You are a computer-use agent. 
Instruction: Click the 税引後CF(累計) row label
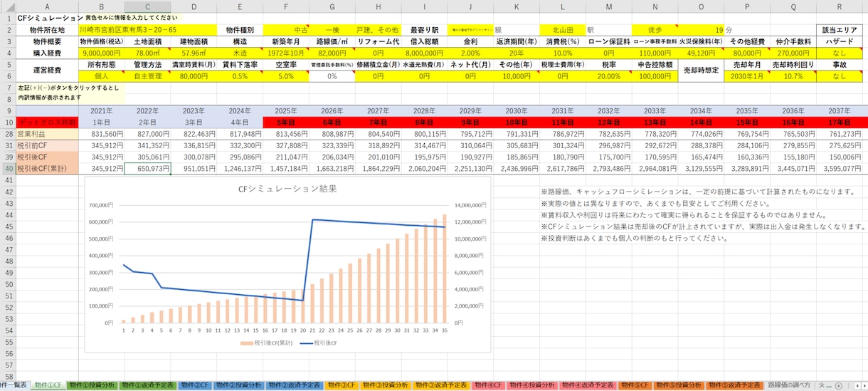click(47, 169)
